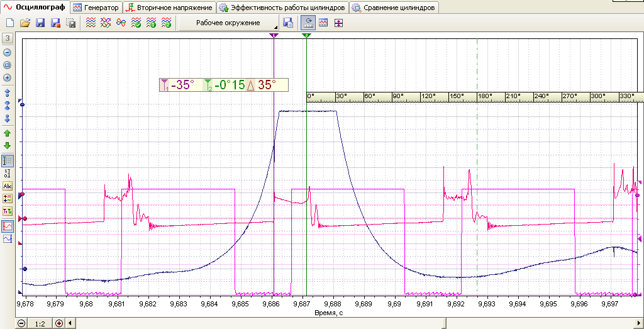Click the save selection dashed floppy icon

click(x=70, y=23)
